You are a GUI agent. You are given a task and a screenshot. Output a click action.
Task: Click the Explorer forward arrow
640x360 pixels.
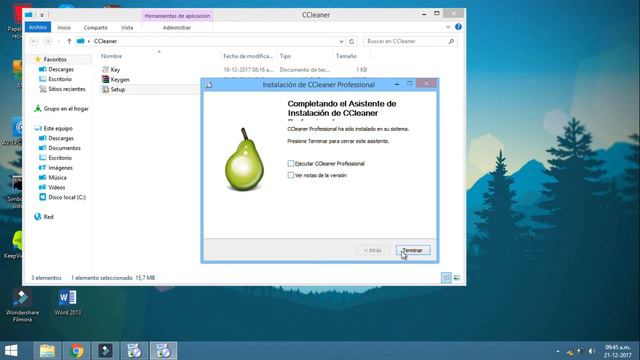(x=48, y=41)
